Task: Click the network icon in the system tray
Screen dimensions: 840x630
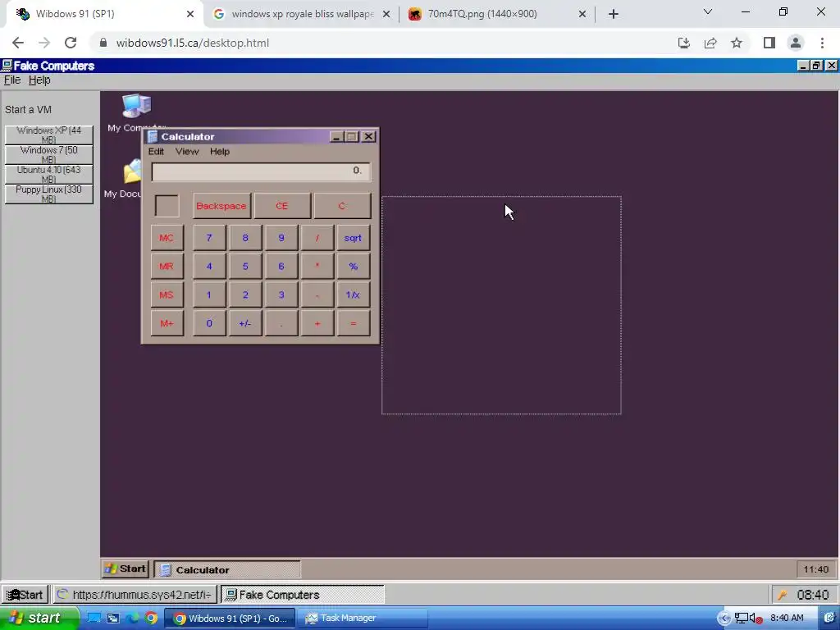Action: [742, 619]
